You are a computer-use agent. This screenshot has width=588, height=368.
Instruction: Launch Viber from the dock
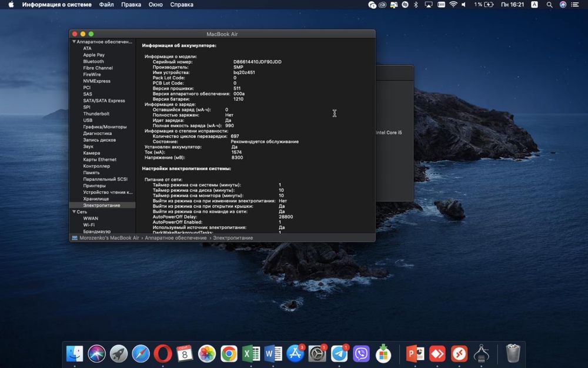[x=361, y=354]
